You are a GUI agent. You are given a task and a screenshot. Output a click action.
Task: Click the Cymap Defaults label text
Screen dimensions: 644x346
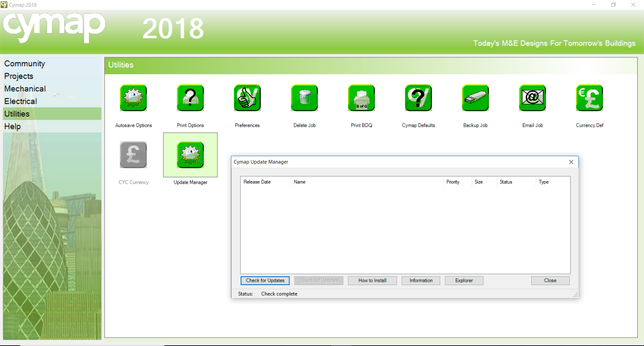[x=419, y=125]
